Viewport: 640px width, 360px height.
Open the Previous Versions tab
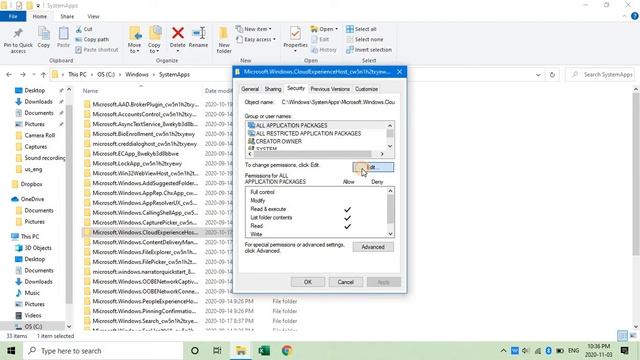point(330,89)
